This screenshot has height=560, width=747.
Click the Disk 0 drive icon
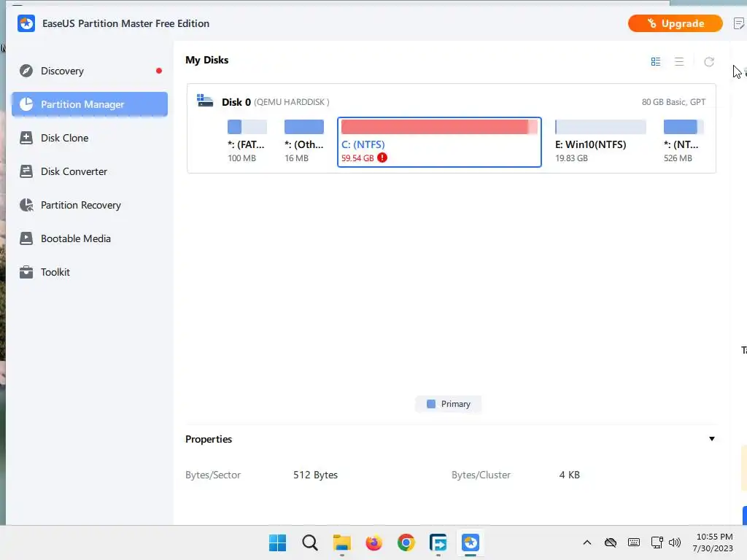205,101
